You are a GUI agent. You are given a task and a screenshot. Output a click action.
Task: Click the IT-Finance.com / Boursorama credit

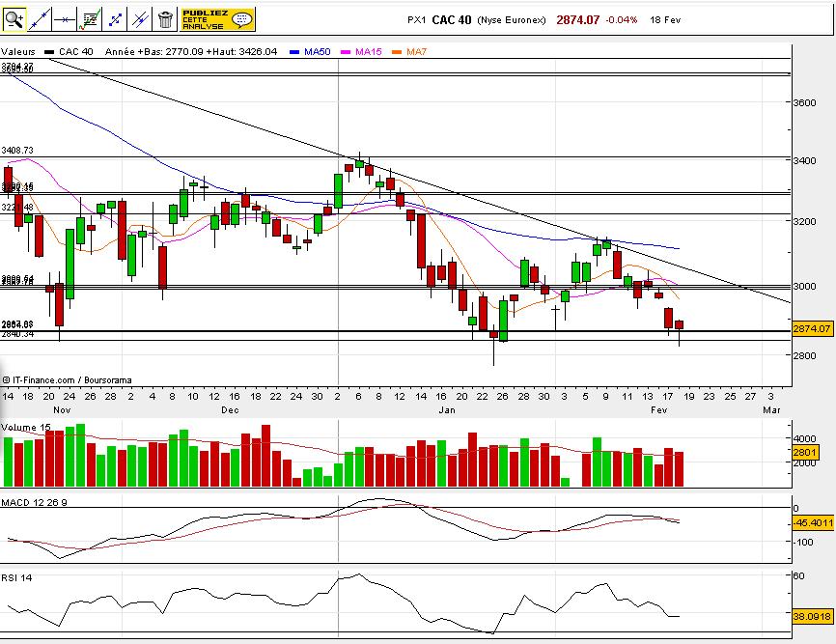click(67, 380)
